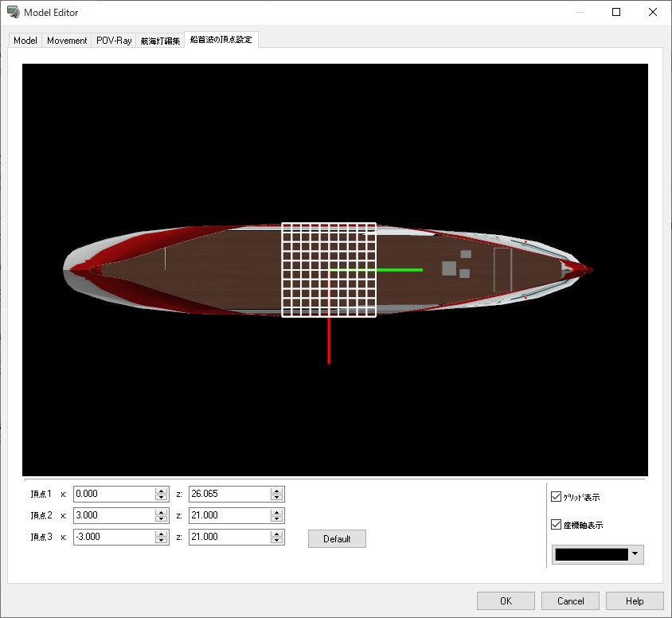Open the background color dropdown arrow

(635, 554)
